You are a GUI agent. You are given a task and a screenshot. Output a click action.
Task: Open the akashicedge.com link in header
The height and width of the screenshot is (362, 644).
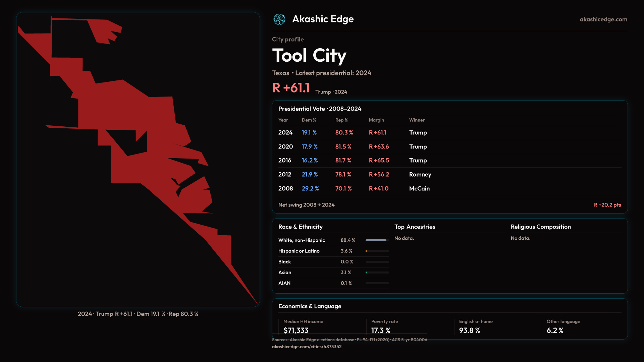(603, 19)
